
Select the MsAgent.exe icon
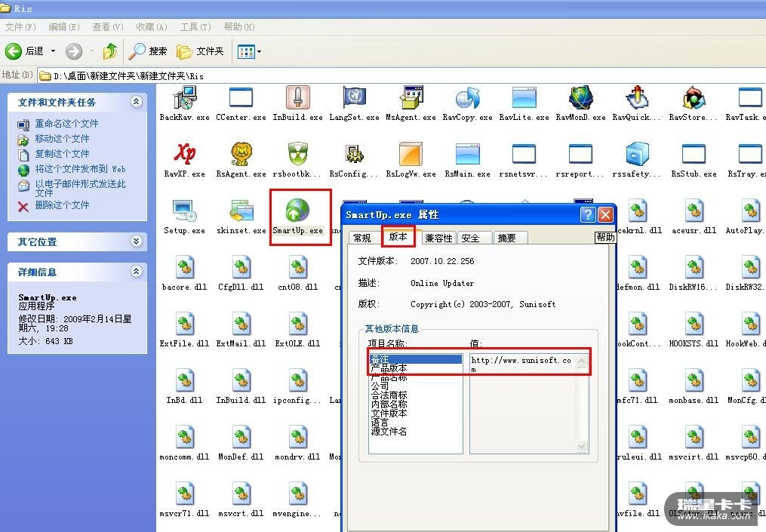pos(411,97)
